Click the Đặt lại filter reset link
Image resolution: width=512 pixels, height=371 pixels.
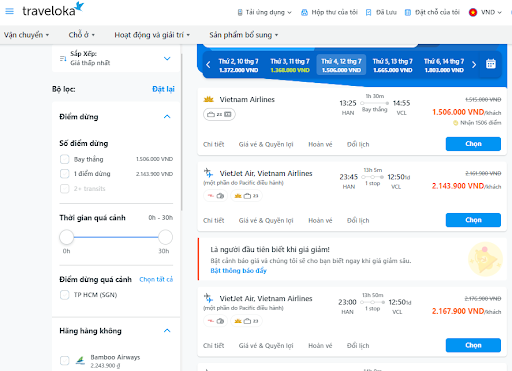click(x=163, y=89)
